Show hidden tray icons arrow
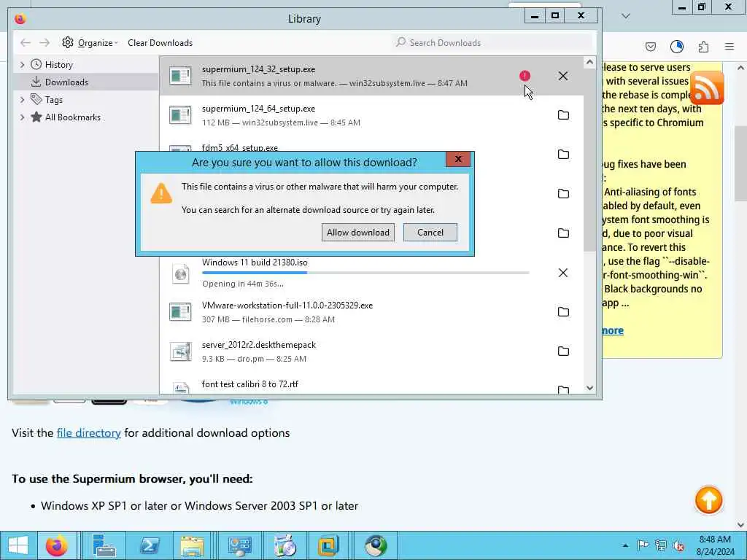Image resolution: width=747 pixels, height=560 pixels. click(x=625, y=545)
